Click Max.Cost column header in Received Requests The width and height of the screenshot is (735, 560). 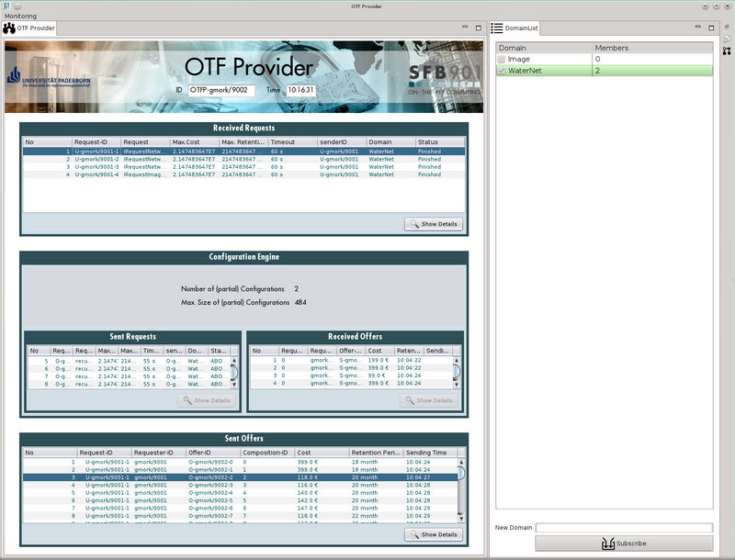(195, 142)
